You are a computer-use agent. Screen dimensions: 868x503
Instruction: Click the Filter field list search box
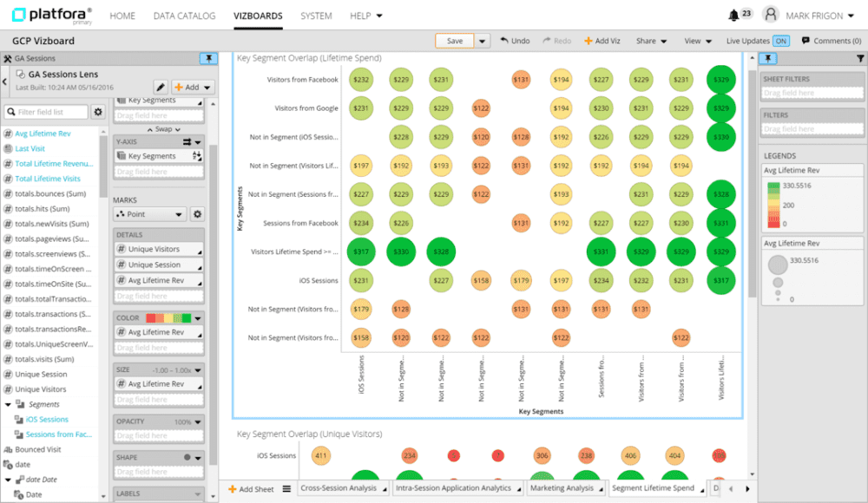click(51, 112)
